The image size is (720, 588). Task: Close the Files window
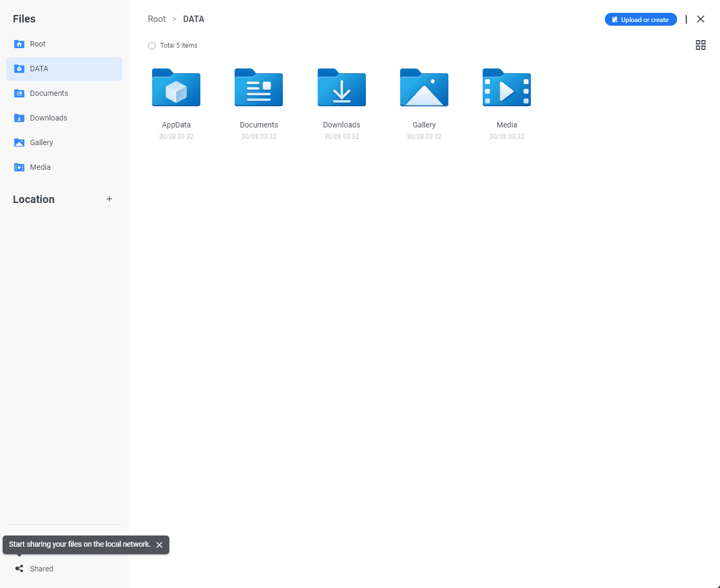click(701, 19)
